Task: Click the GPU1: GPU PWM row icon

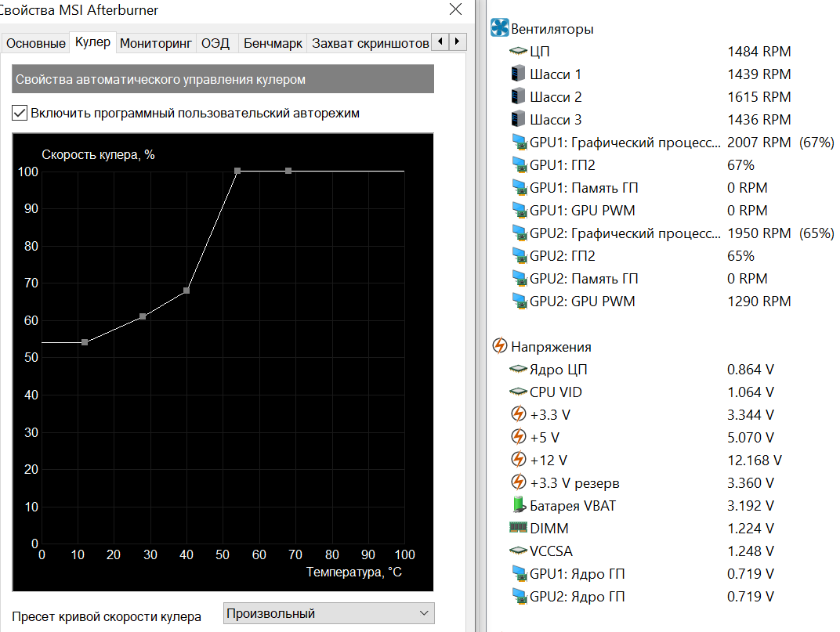Action: [x=520, y=210]
